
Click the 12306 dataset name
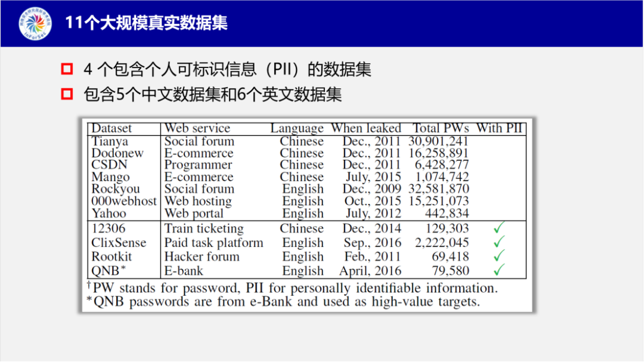click(x=108, y=228)
